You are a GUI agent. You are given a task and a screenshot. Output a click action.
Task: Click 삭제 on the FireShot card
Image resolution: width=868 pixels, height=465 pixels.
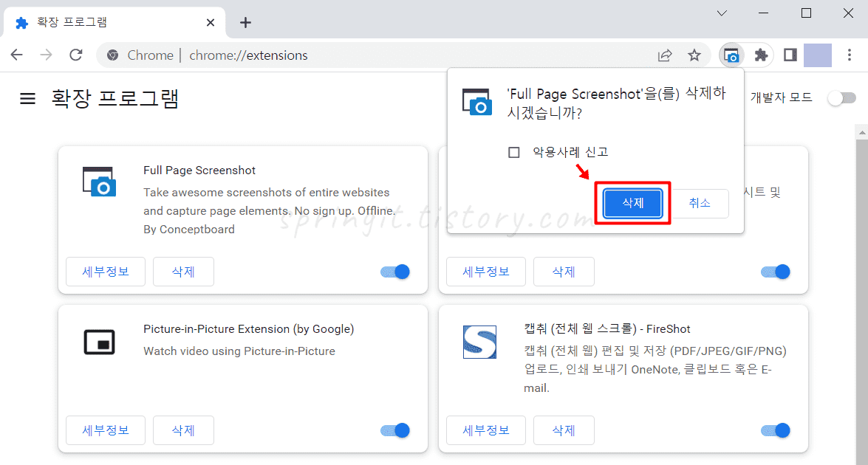click(564, 430)
